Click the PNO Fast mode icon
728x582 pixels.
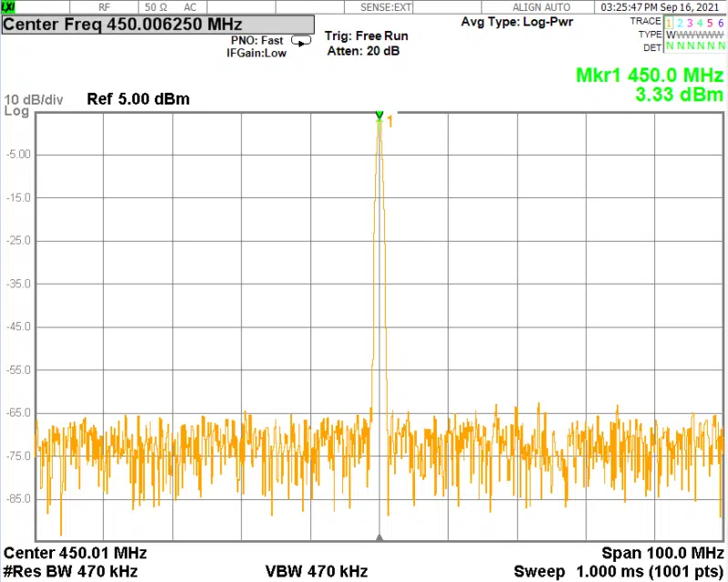pos(300,40)
